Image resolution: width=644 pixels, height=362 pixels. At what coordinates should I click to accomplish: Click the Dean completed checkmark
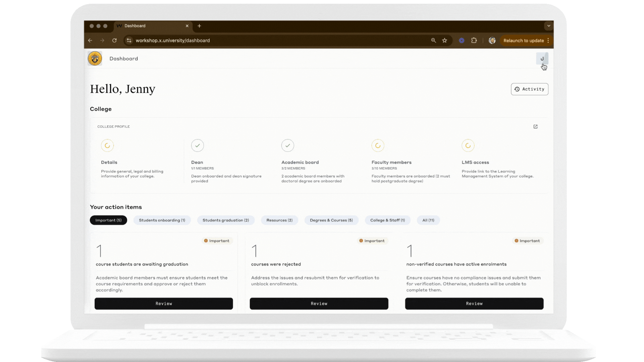click(197, 145)
